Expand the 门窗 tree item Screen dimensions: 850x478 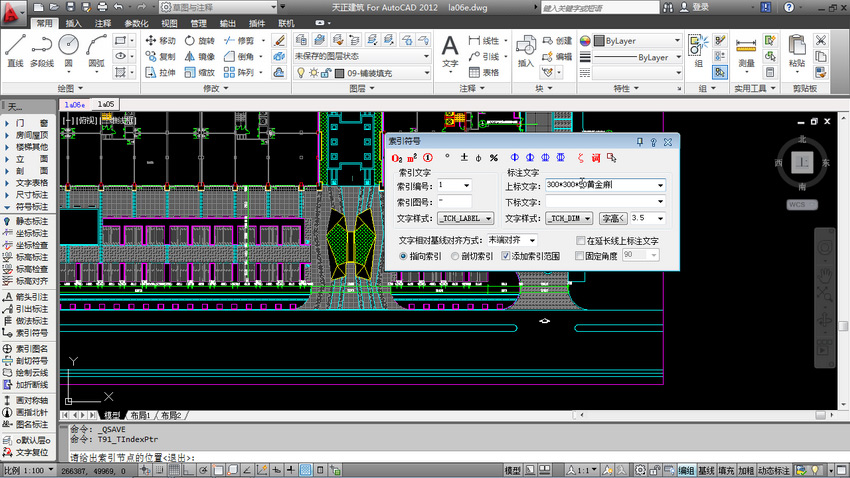pyautogui.click(x=7, y=123)
